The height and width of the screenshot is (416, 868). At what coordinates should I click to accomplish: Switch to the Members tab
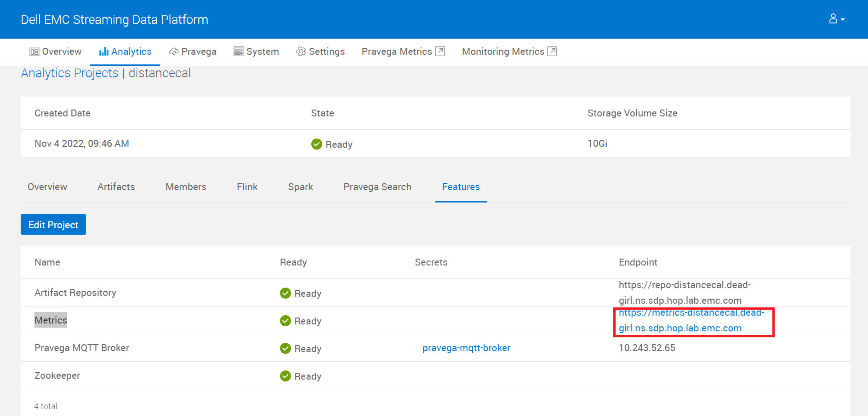186,187
